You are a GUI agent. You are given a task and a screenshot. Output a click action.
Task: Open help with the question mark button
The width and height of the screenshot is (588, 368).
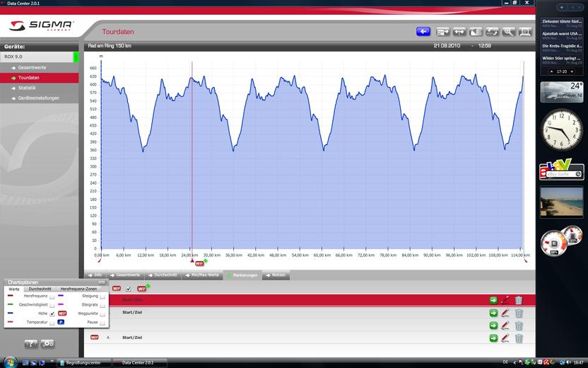[x=31, y=344]
